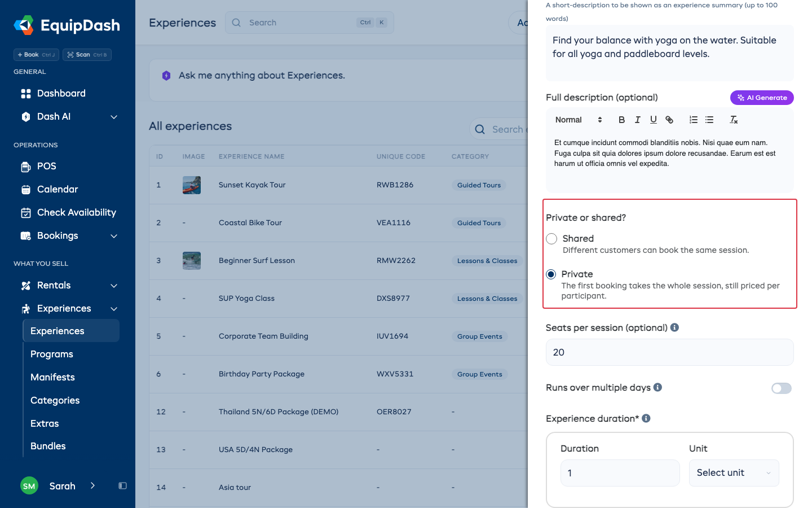Click the Scan shortcut button
Screen dimensions: 812x508
87,55
